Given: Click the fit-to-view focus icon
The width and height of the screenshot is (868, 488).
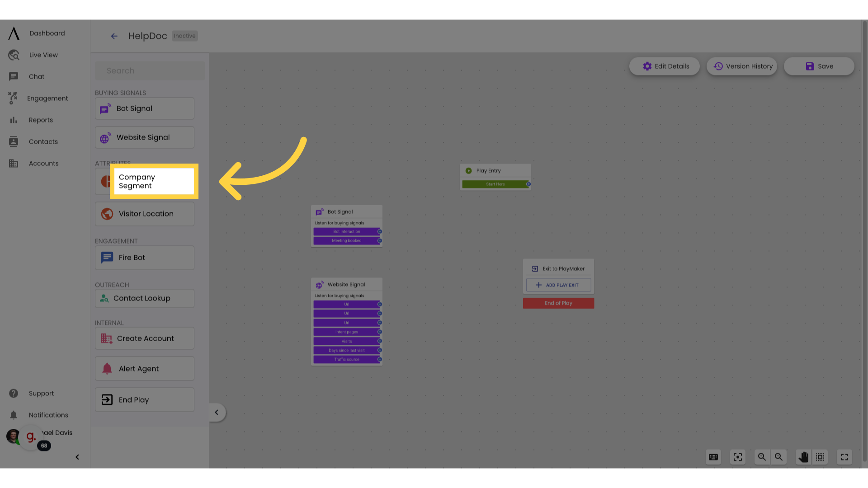Looking at the screenshot, I should 738,457.
